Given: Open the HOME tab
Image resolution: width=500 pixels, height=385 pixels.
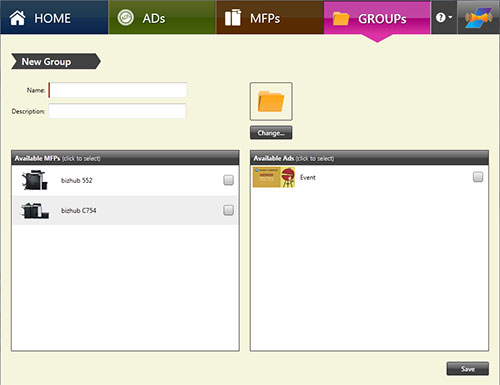Looking at the screenshot, I should (x=54, y=17).
